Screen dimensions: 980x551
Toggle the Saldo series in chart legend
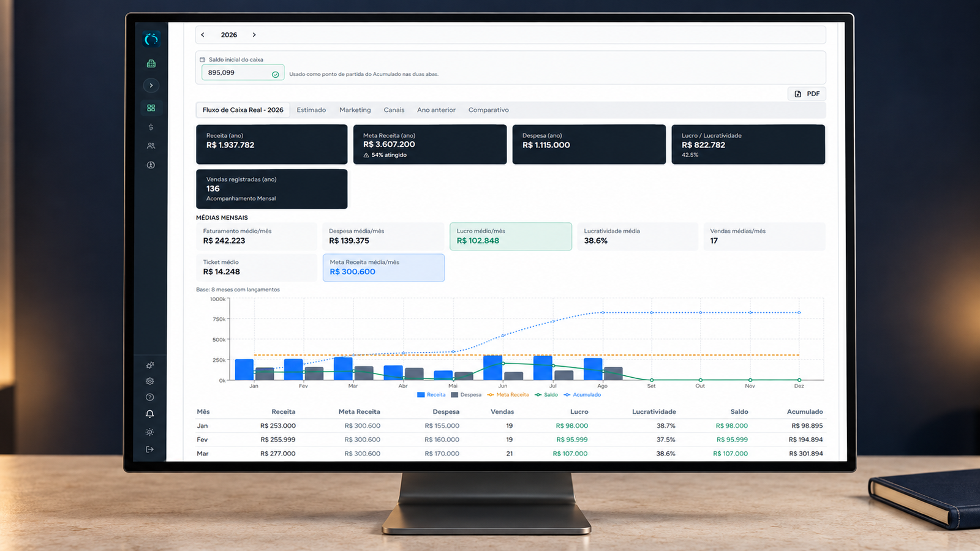point(546,395)
